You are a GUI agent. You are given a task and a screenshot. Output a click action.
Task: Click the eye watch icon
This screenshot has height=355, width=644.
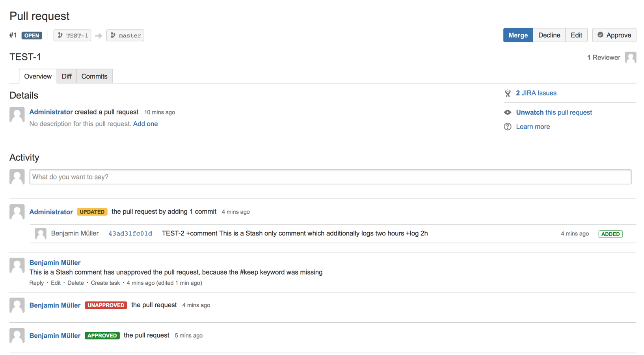[x=508, y=112]
